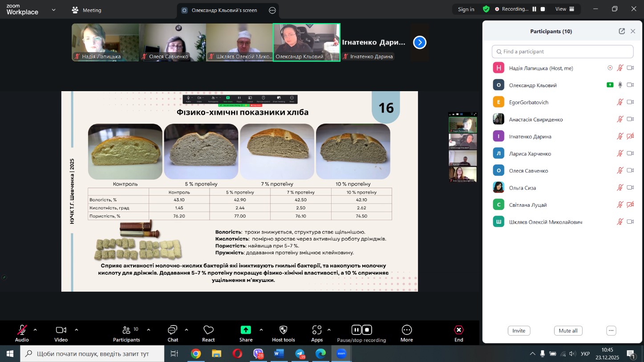Open Telegram from the Windows taskbar
Screen dimensions: 644x362
[x=300, y=354]
